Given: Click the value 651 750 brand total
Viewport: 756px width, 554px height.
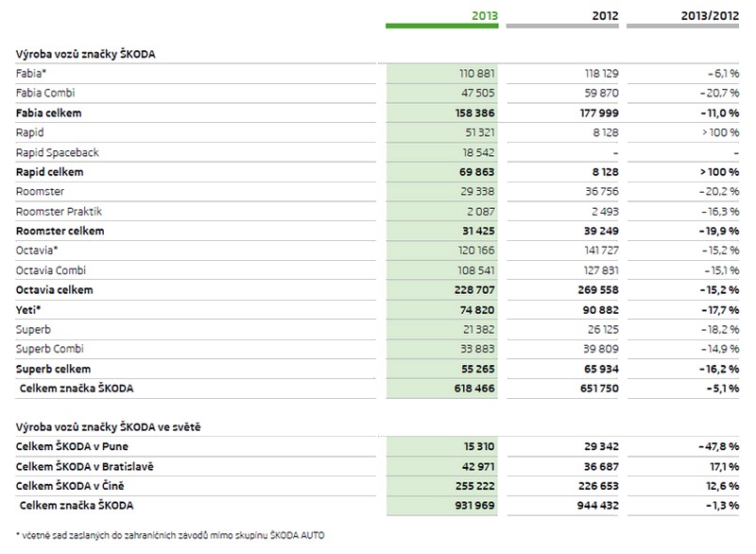Looking at the screenshot, I should 599,389.
